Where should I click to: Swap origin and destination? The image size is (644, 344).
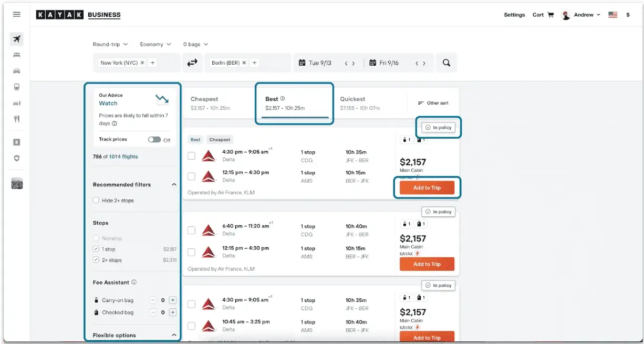point(192,63)
